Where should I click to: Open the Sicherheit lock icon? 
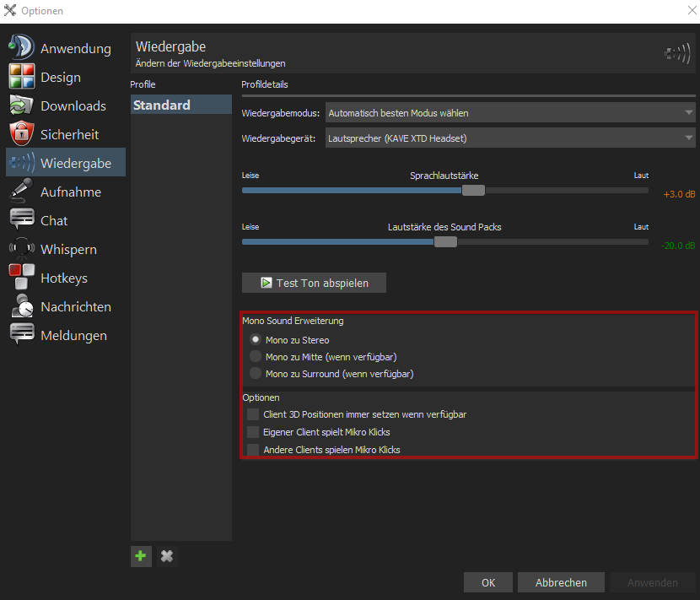pyautogui.click(x=21, y=133)
